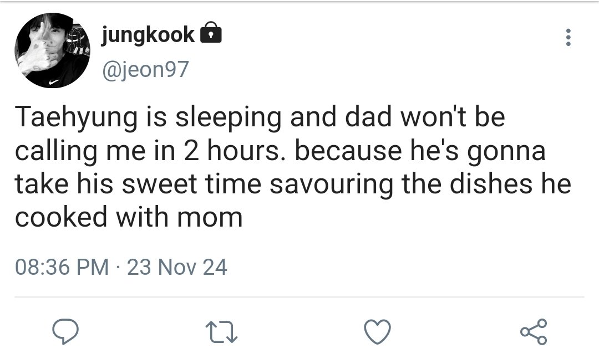
Task: Click '2 hours' in the tweet text
Action: pos(231,150)
